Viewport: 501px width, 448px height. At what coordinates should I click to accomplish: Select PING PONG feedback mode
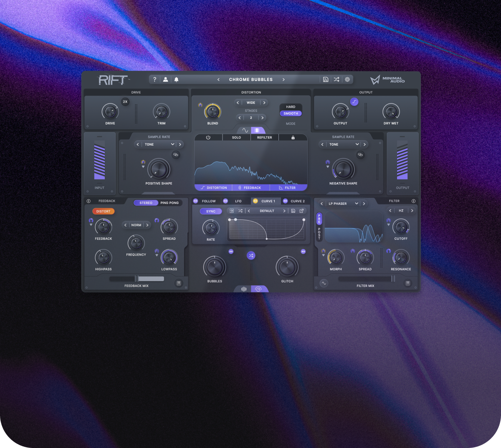[170, 203]
